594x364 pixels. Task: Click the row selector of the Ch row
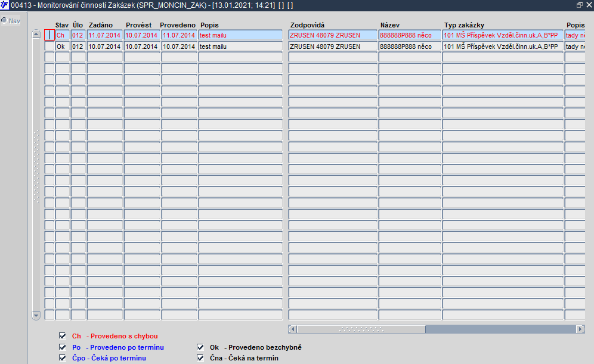pos(49,35)
